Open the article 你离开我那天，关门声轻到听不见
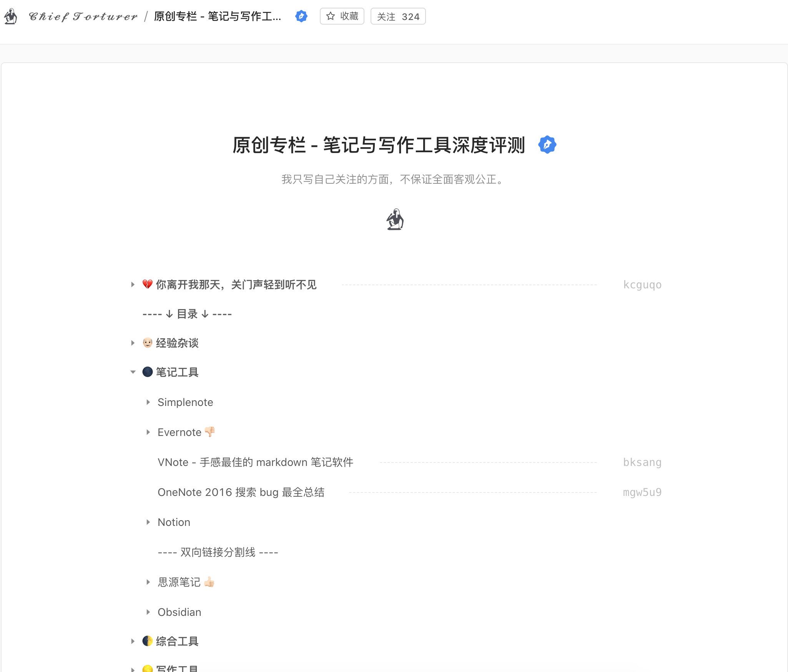Viewport: 788px width, 672px height. [x=236, y=285]
